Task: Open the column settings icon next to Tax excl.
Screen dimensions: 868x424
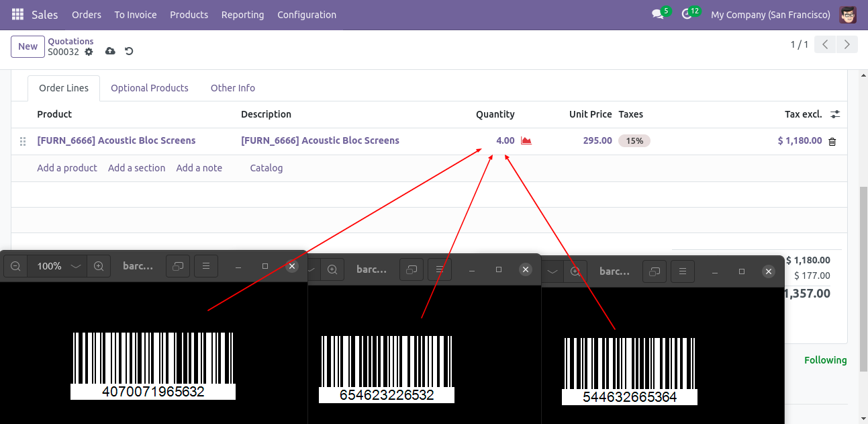Action: pyautogui.click(x=835, y=114)
